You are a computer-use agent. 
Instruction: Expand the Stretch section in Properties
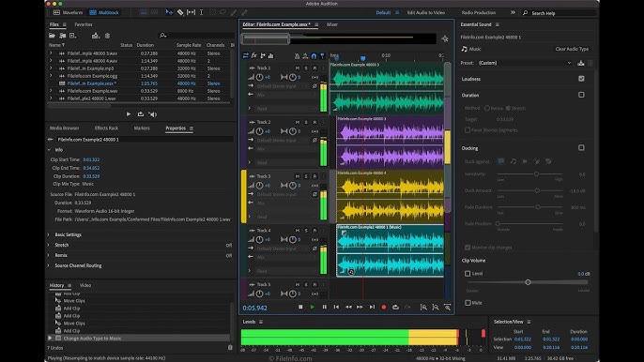pos(48,245)
